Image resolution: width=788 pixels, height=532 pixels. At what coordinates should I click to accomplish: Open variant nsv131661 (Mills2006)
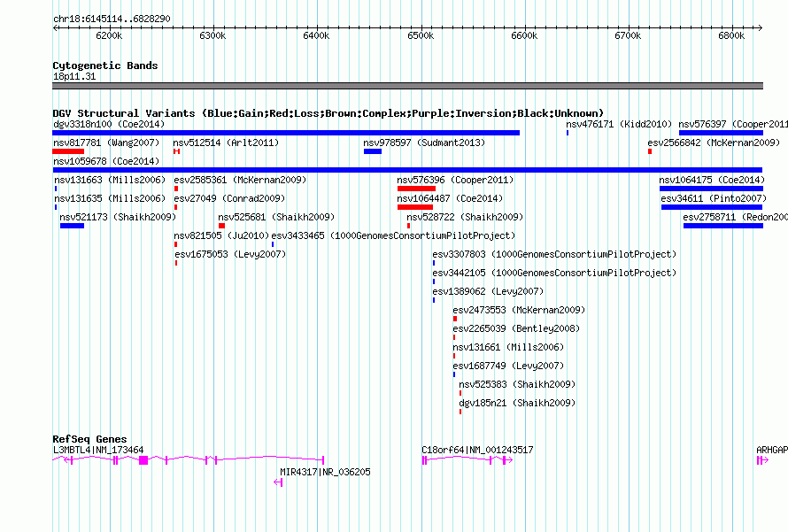(x=508, y=347)
